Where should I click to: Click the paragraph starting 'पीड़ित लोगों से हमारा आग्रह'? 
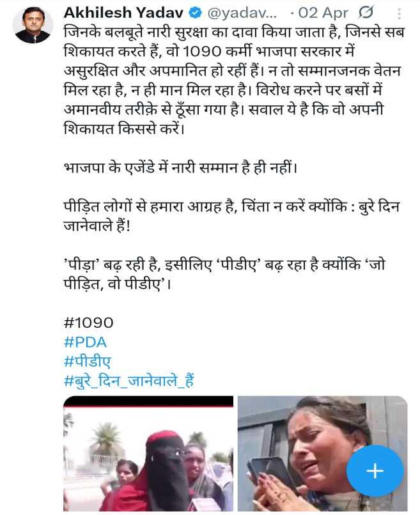coord(231,216)
